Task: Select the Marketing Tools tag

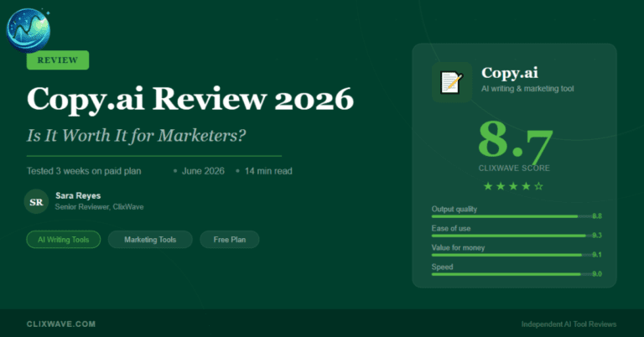Action: pyautogui.click(x=150, y=240)
